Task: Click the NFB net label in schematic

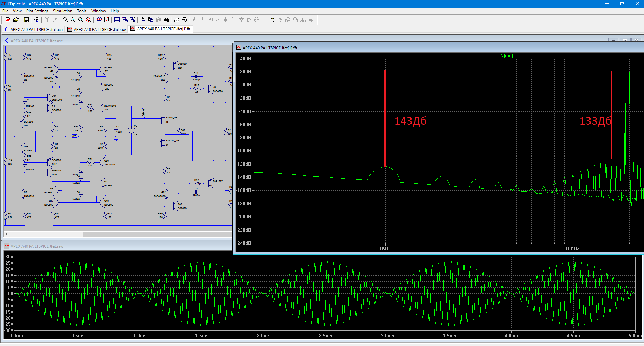Action: [x=74, y=136]
